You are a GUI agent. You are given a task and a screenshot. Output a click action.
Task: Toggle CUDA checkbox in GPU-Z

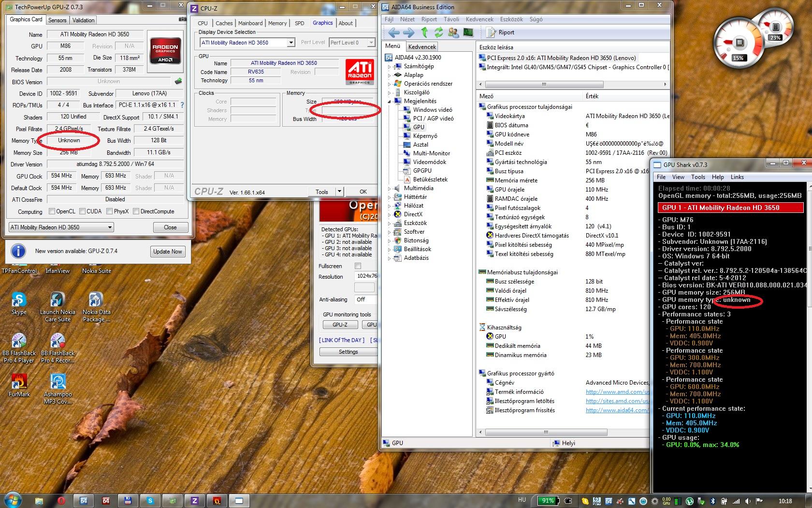coord(82,211)
